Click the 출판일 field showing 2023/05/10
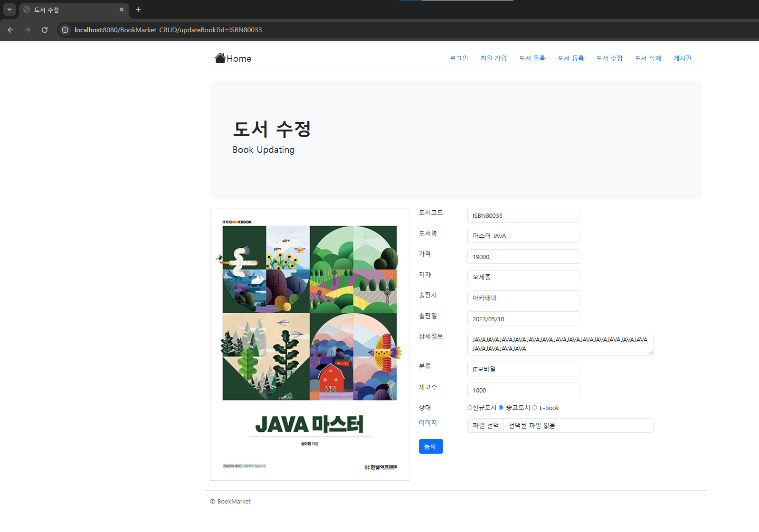 pyautogui.click(x=523, y=319)
